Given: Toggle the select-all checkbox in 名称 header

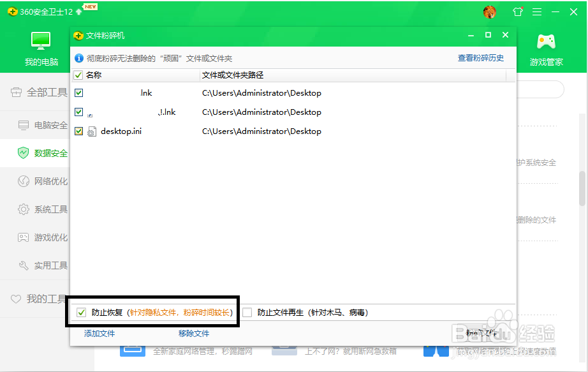Looking at the screenshot, I should [x=78, y=75].
